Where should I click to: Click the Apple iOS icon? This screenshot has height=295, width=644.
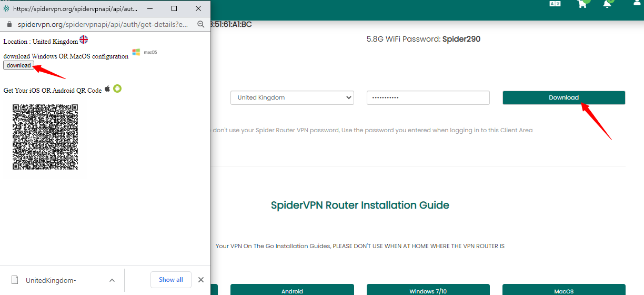tap(107, 88)
